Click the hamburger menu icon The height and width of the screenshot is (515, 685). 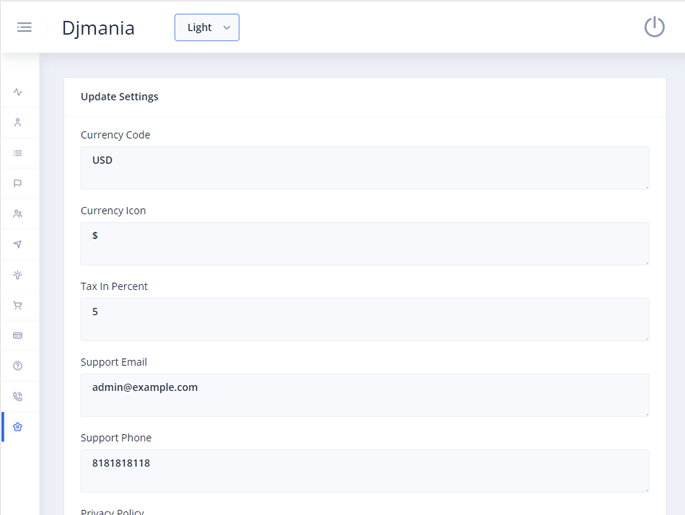pos(24,27)
